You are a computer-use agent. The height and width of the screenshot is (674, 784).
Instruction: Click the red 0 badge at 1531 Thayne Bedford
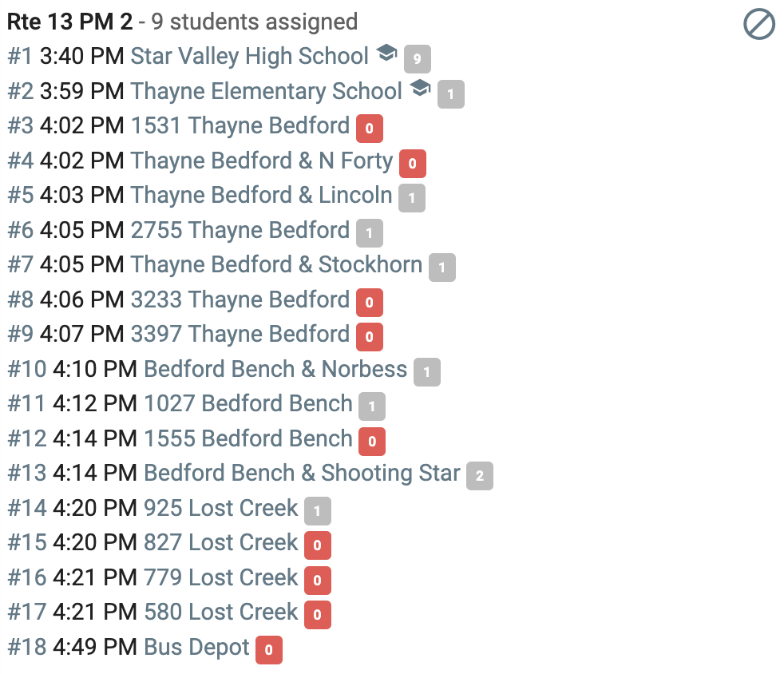[370, 129]
